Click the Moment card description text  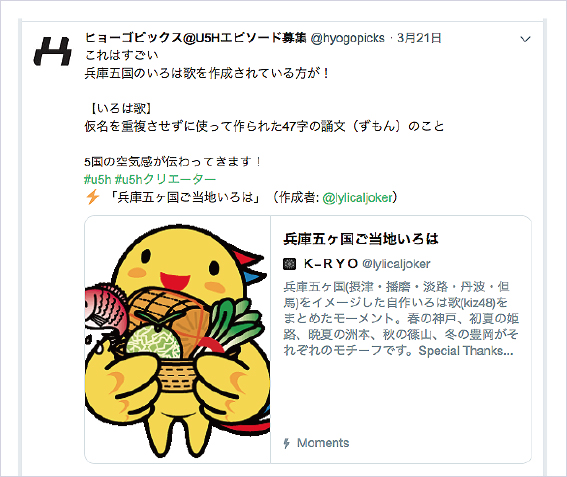(401, 319)
